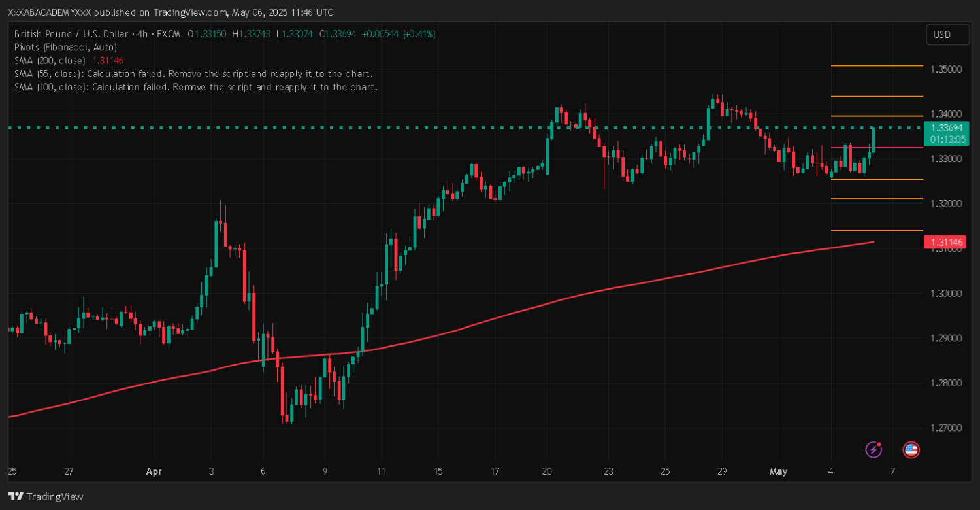Screen dimensions: 980x510
Task: Click the 1.27000 level on the price axis
Action: [947, 428]
